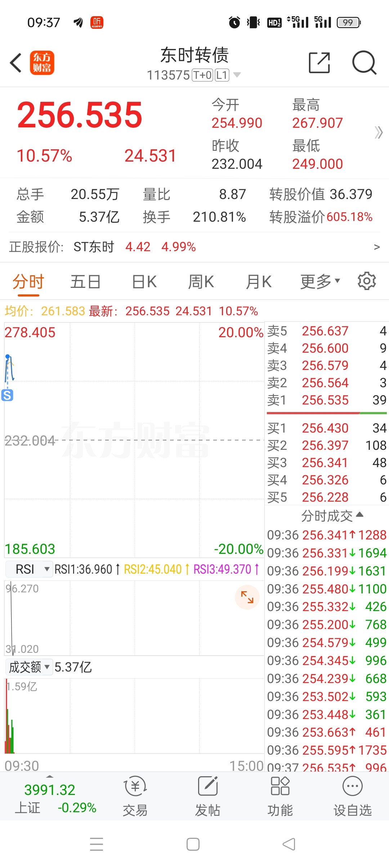Open 正股报价 row chevron
389x868 pixels.
pos(377,247)
